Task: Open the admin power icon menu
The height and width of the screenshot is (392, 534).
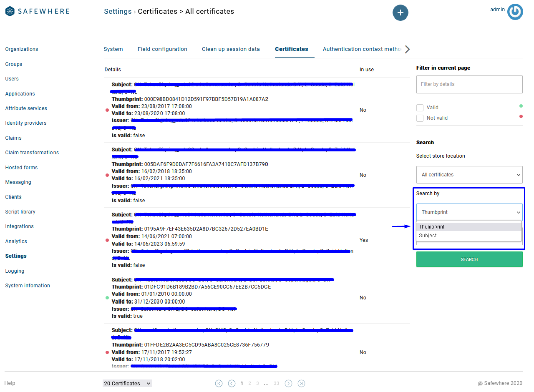Action: click(x=515, y=12)
